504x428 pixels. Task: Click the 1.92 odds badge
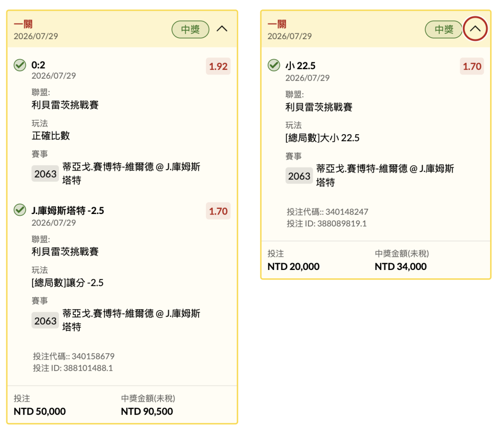(218, 67)
